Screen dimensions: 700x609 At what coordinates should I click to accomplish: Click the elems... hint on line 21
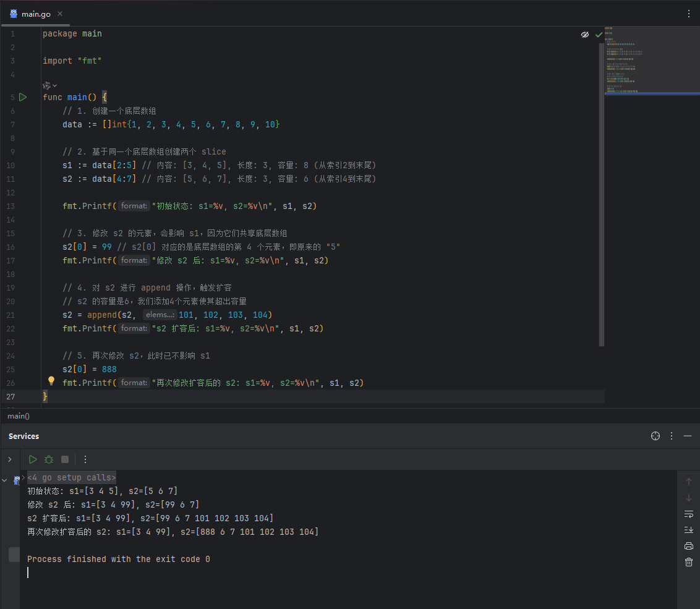(x=160, y=315)
